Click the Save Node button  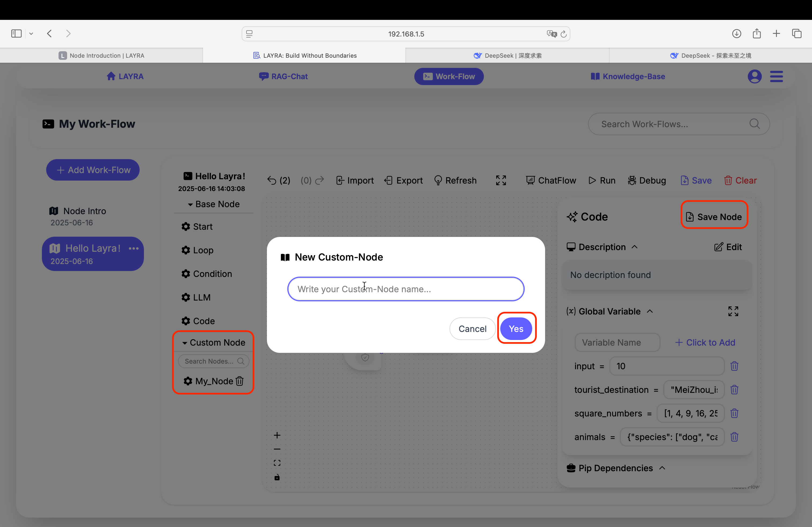[714, 217]
